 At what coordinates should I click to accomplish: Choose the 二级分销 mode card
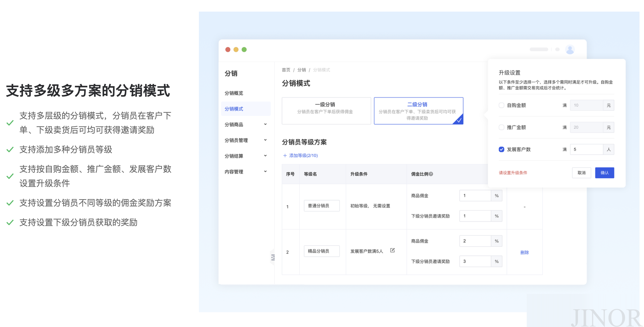tap(418, 111)
